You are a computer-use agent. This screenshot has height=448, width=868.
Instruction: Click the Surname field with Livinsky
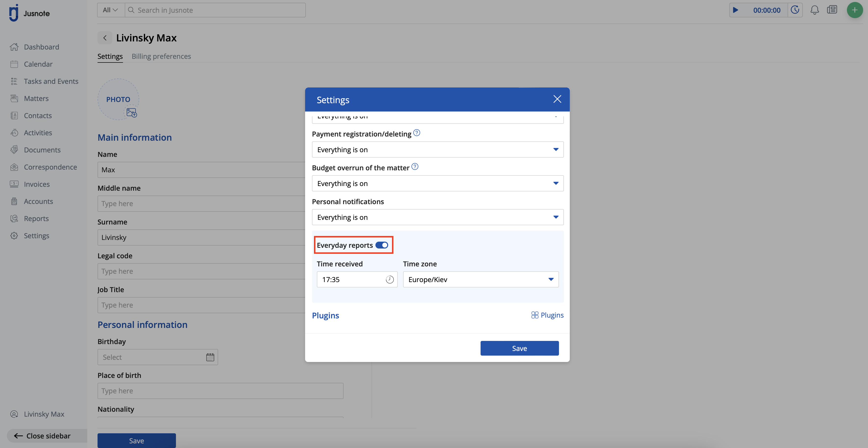point(201,237)
